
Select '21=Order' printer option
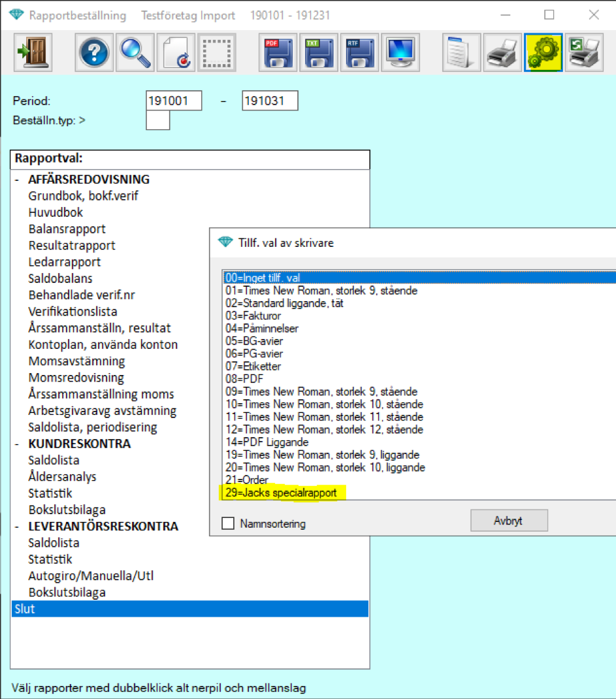pos(247,480)
